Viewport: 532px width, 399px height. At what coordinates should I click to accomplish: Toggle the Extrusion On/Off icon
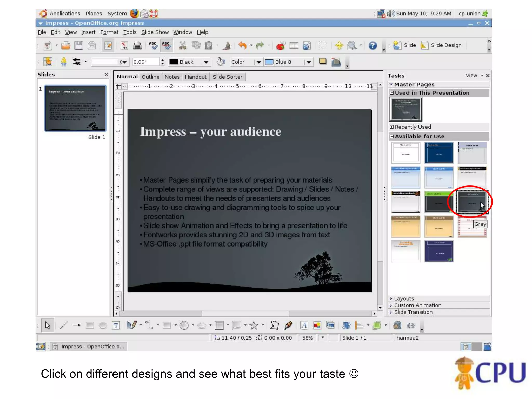[336, 62]
